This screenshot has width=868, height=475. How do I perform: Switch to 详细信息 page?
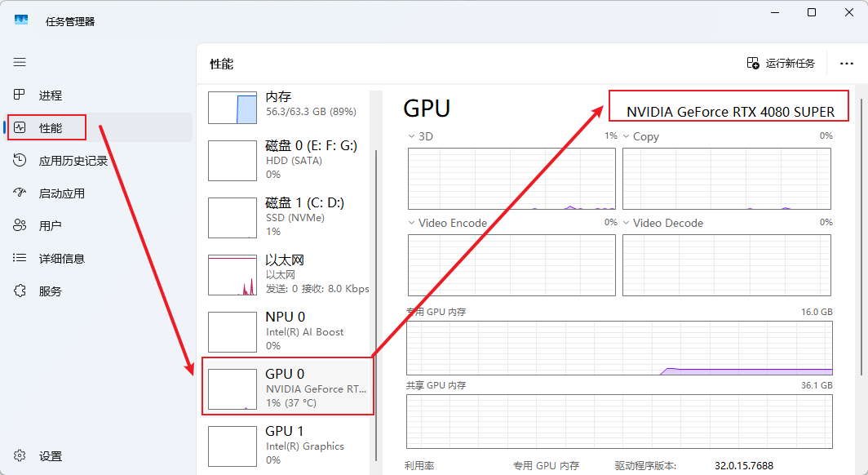(x=98, y=259)
